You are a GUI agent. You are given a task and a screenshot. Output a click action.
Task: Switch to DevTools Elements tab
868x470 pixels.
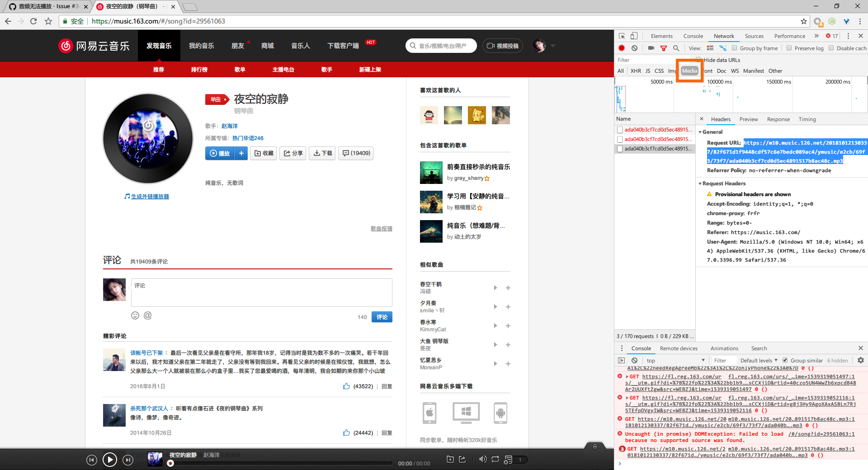click(x=661, y=36)
